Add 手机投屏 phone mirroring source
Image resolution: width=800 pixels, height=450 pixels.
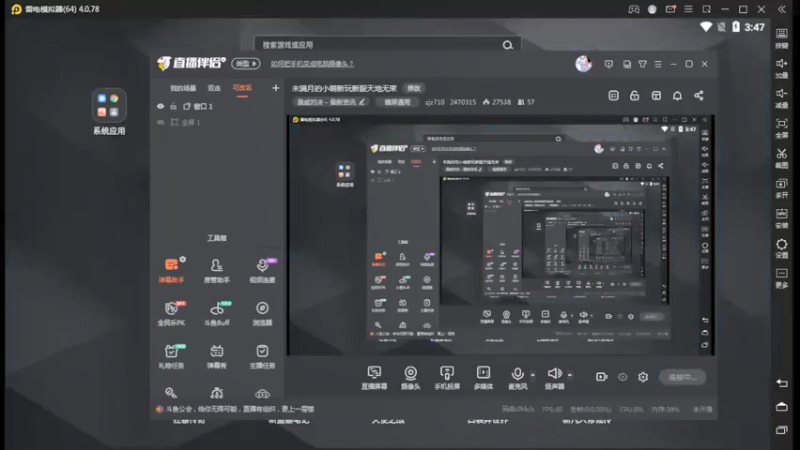[x=447, y=378]
